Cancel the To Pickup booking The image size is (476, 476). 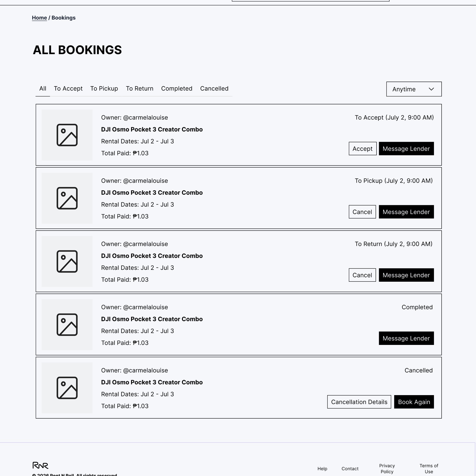[x=362, y=212]
